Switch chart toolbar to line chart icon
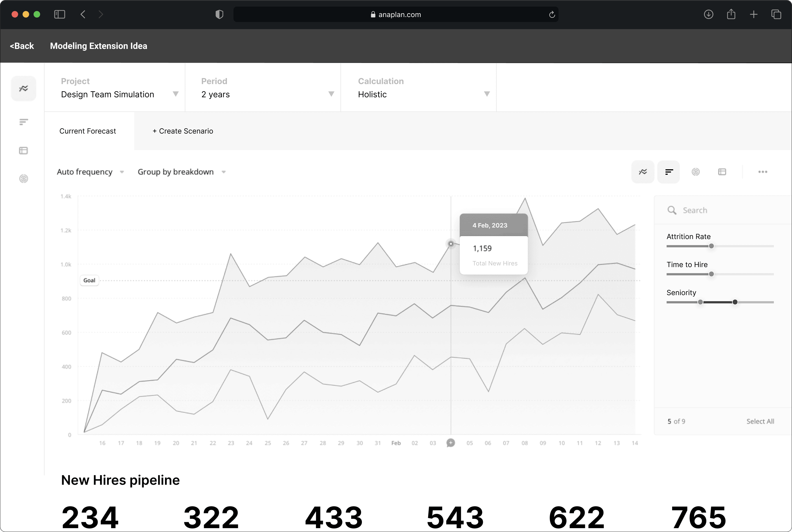 [643, 172]
